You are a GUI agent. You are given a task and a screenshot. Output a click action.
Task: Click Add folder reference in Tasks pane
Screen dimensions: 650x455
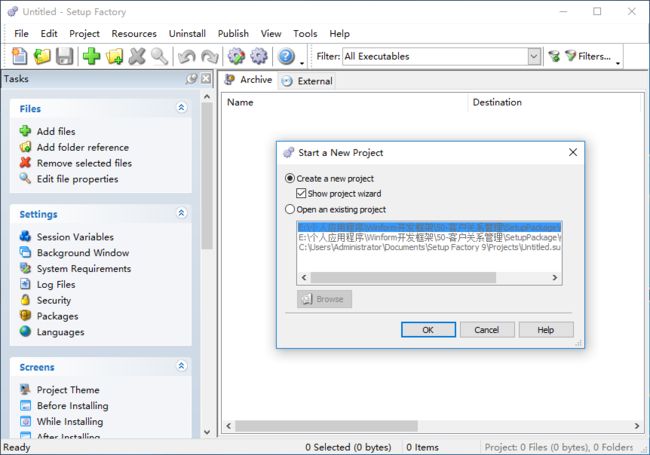coord(74,147)
